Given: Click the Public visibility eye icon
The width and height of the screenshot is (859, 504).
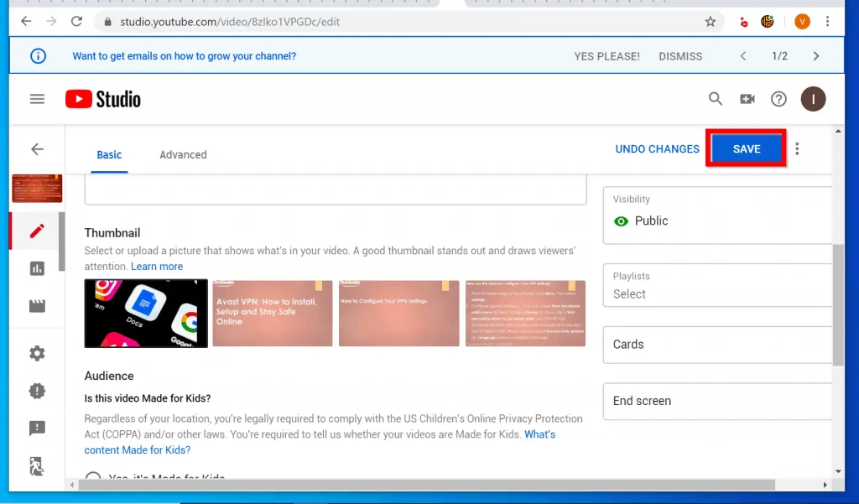Looking at the screenshot, I should (x=621, y=221).
